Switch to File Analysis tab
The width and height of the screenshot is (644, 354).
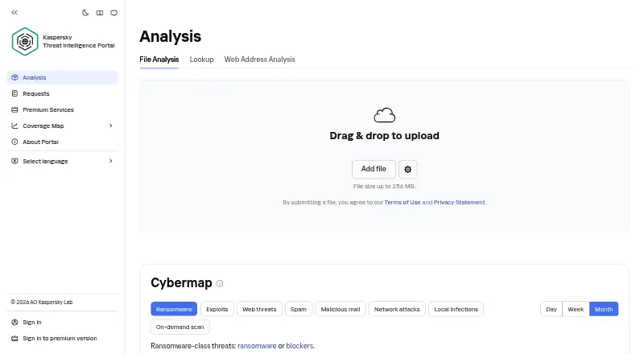tap(159, 60)
